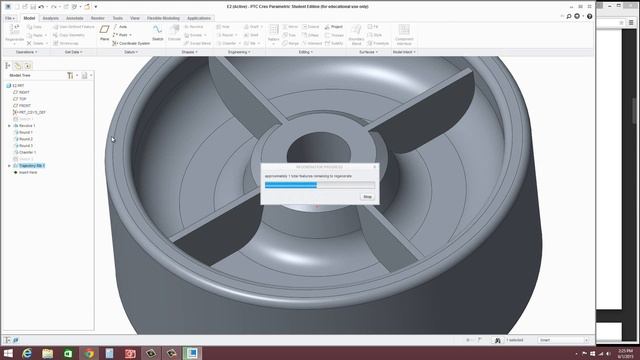Click the Coordinate System tool
The width and height of the screenshot is (640, 360).
coord(131,43)
